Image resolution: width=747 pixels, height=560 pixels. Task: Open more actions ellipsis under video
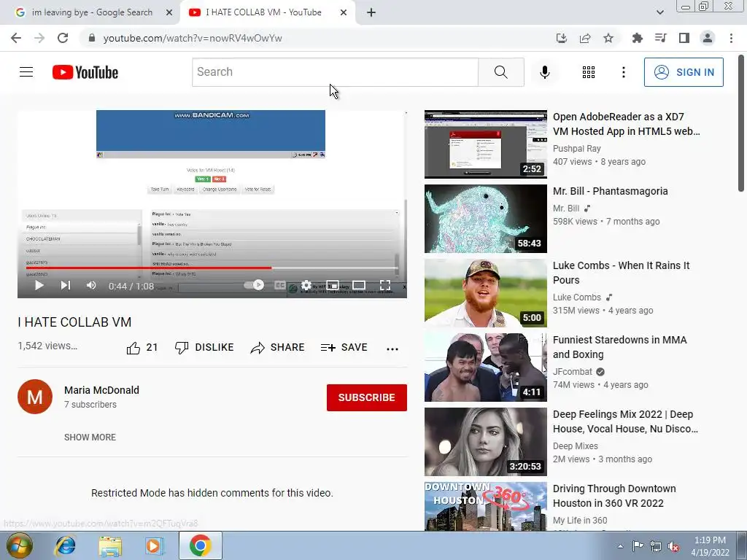[x=392, y=349]
